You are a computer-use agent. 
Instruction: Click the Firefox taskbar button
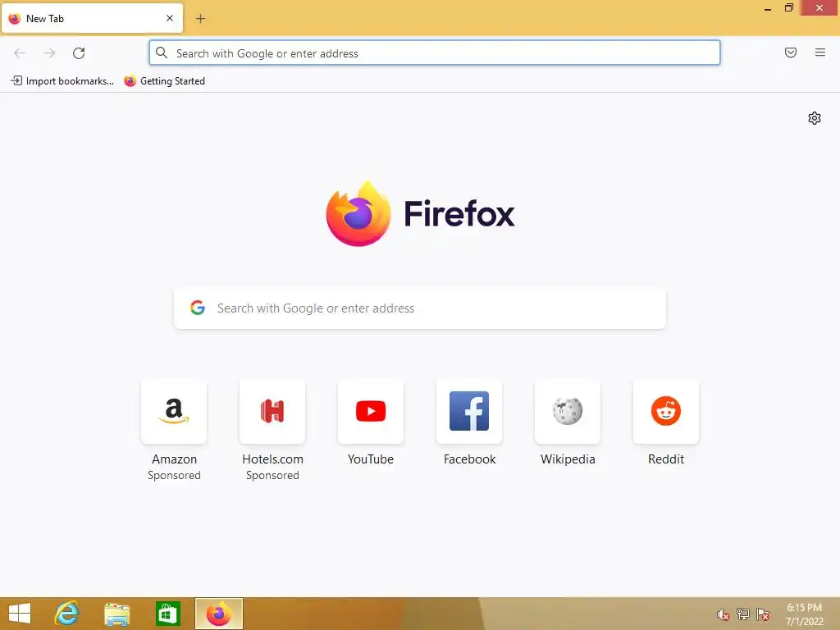pos(218,614)
